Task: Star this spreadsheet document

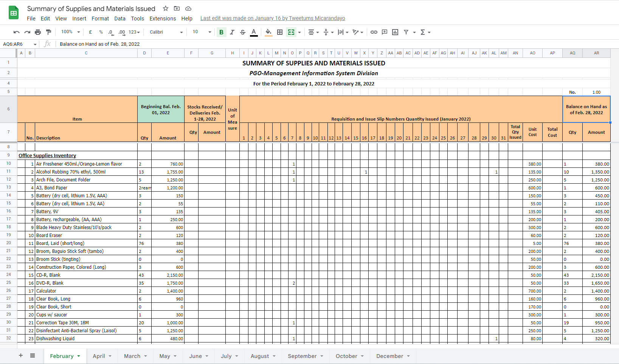Action: coord(165,8)
